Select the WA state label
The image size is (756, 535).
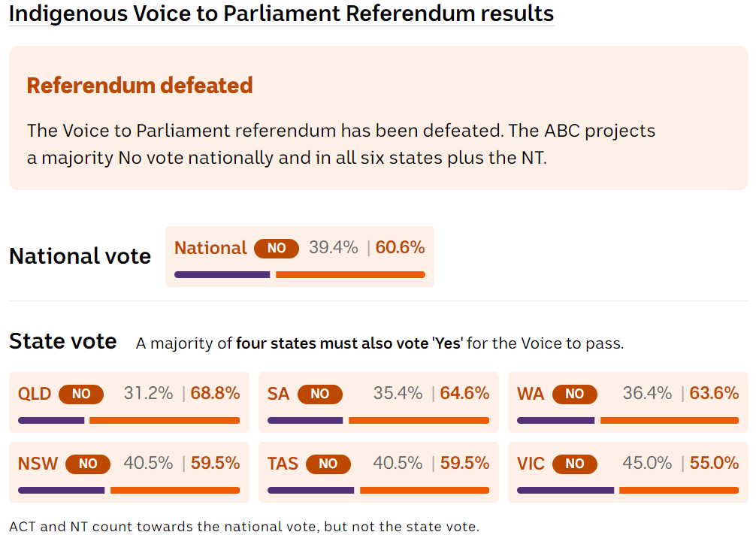coord(531,394)
